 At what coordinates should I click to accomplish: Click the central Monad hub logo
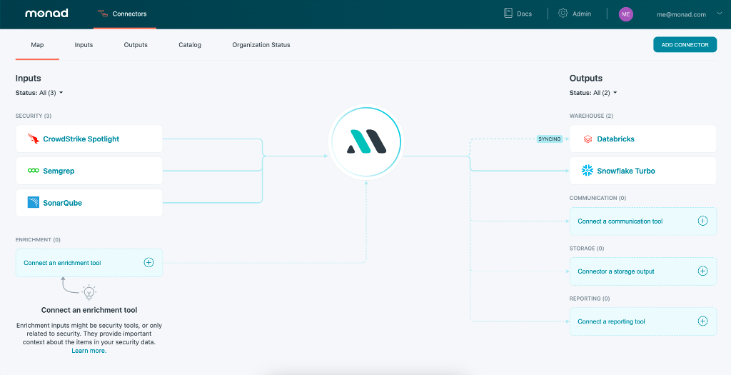click(x=366, y=142)
